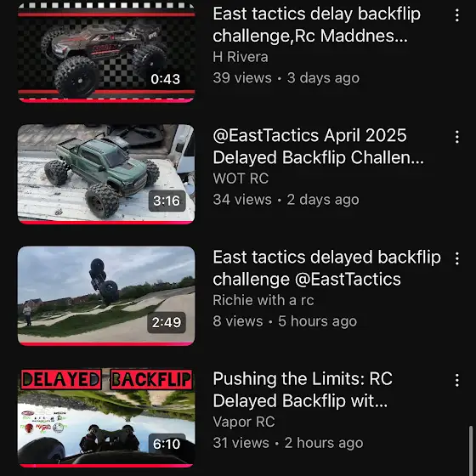Image resolution: width=476 pixels, height=476 pixels.
Task: Open the DELAYED BACKFLIP thumbnail video
Action: click(106, 417)
